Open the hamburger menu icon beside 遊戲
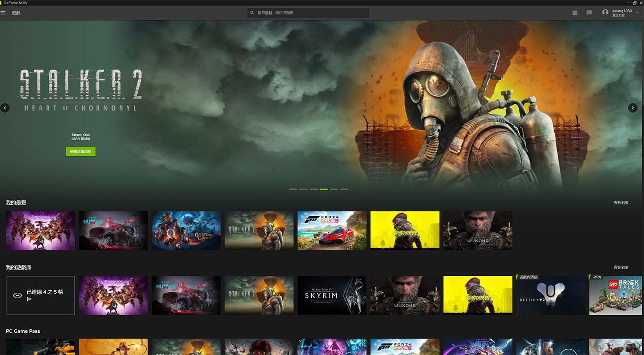Screen dimensions: 644x355 (3, 13)
